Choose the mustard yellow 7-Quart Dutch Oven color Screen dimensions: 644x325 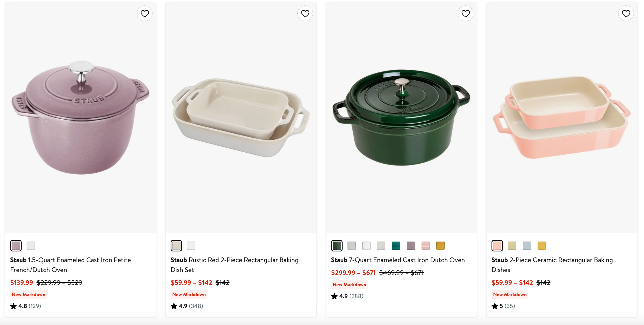coord(440,246)
